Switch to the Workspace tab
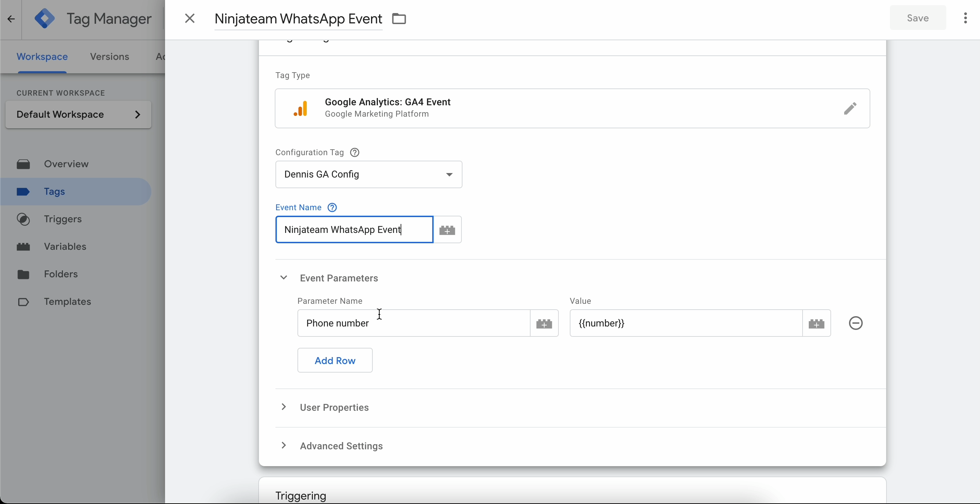 42,57
